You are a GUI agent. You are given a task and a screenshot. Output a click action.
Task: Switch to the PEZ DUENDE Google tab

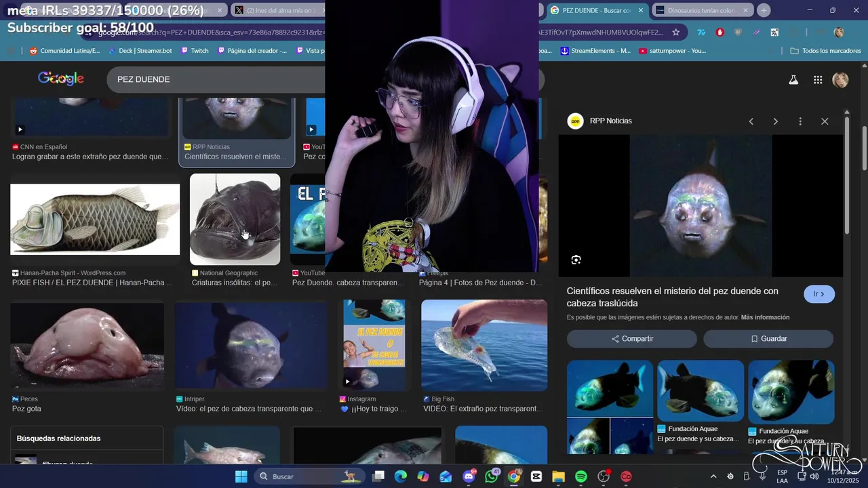[597, 10]
